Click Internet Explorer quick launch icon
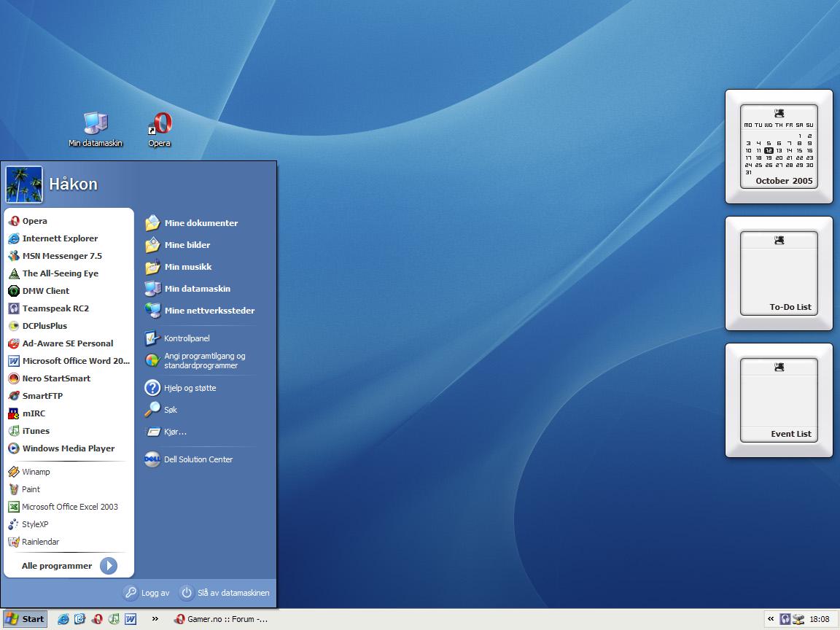 [x=63, y=619]
